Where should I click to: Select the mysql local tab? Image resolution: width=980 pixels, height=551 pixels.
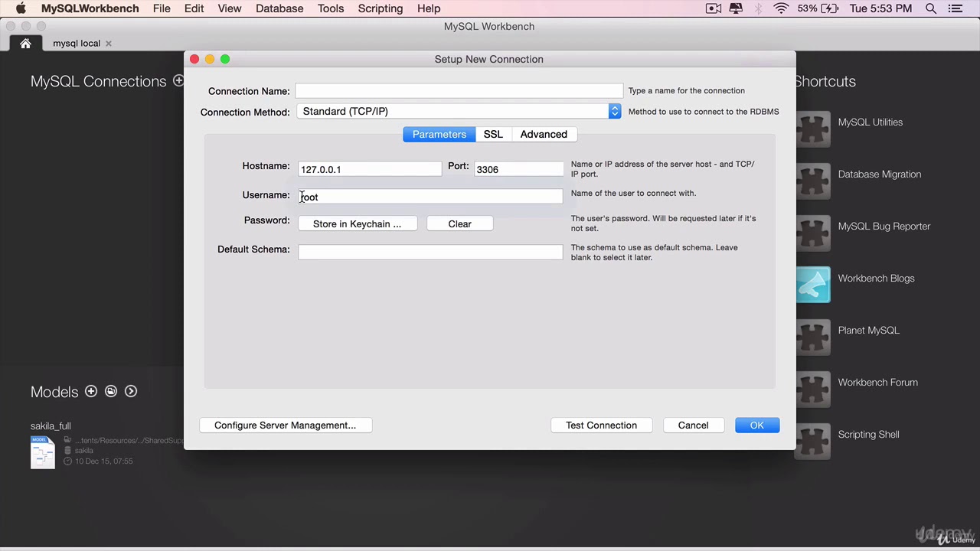(x=77, y=44)
